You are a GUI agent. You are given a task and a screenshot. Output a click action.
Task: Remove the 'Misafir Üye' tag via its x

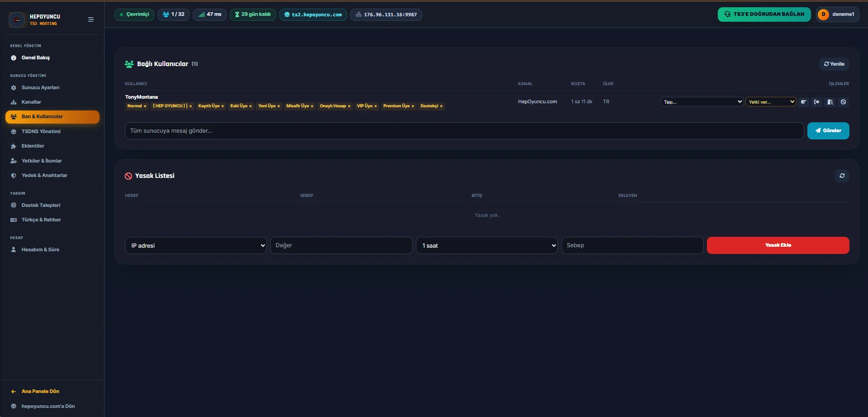pos(312,106)
